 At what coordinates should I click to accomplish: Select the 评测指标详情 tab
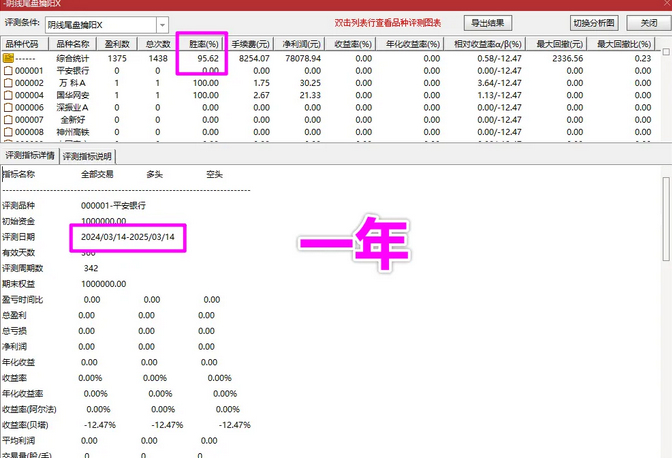tap(30, 155)
